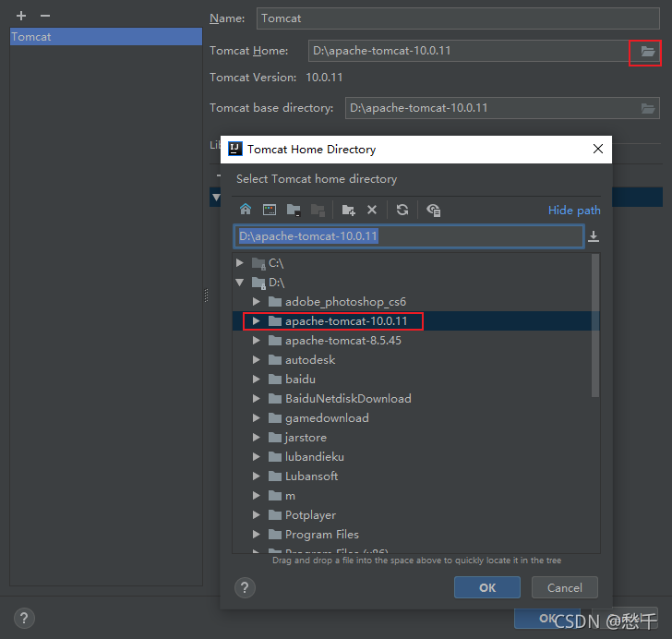Expand the jarstore folder arrow
The image size is (672, 639).
257,438
